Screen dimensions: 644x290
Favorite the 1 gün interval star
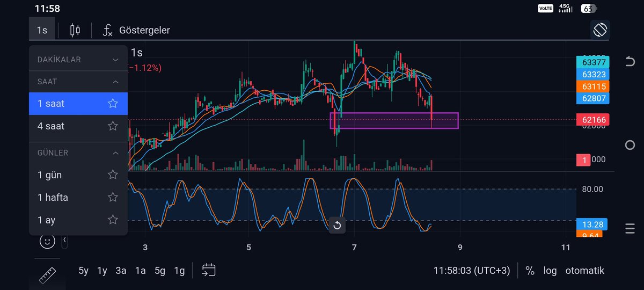coord(113,175)
